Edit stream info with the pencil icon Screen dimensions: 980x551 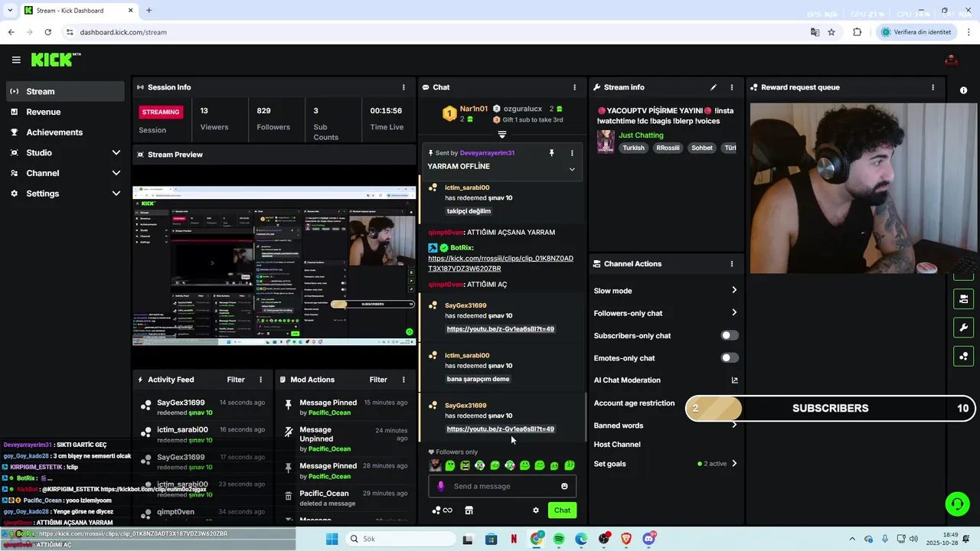coord(714,87)
